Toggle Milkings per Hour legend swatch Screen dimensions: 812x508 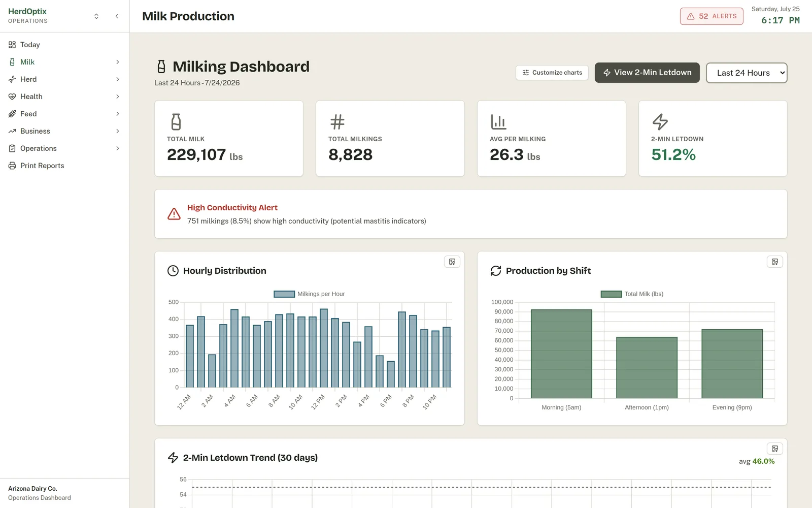pyautogui.click(x=284, y=294)
